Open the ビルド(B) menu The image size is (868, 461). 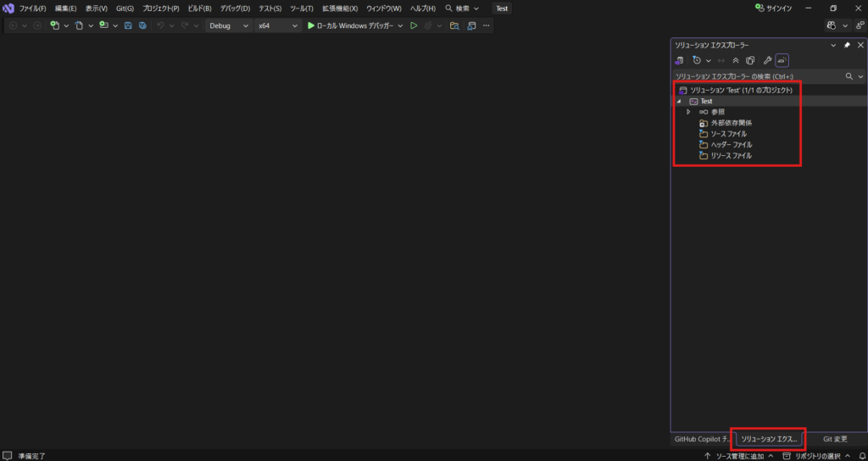199,8
